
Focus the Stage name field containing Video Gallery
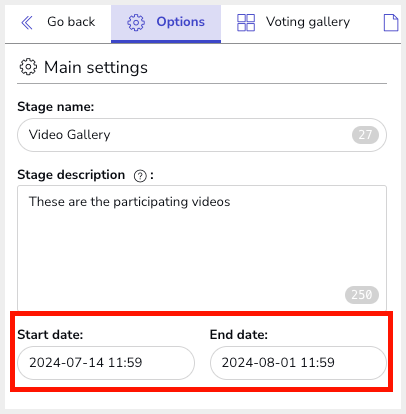click(x=202, y=135)
